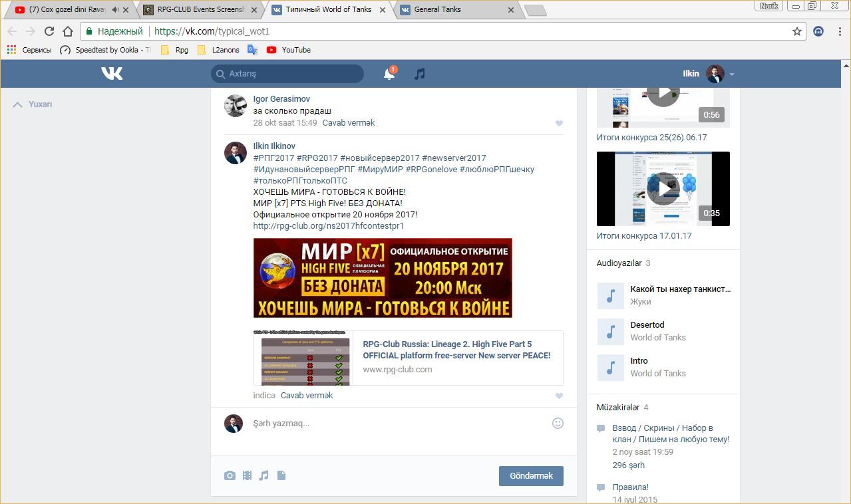This screenshot has height=504, width=851.
Task: Open the RPG-Club Russia Lineage 2 link card
Action: point(409,358)
